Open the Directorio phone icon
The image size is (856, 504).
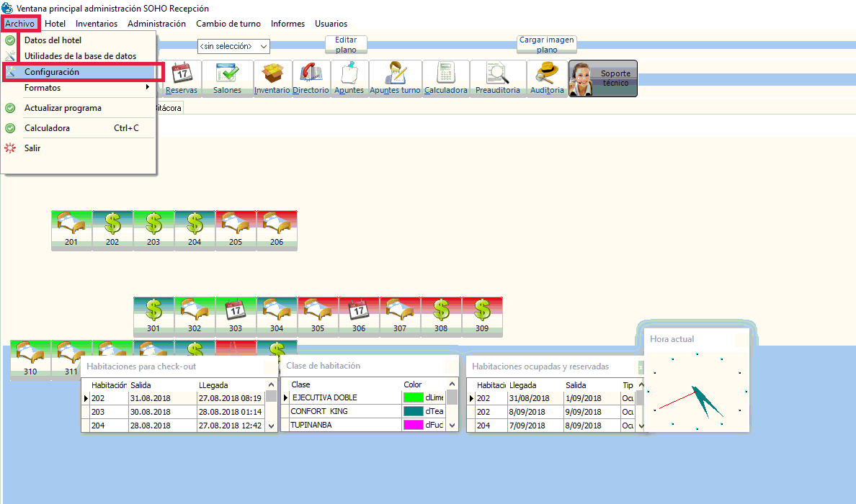click(x=311, y=78)
